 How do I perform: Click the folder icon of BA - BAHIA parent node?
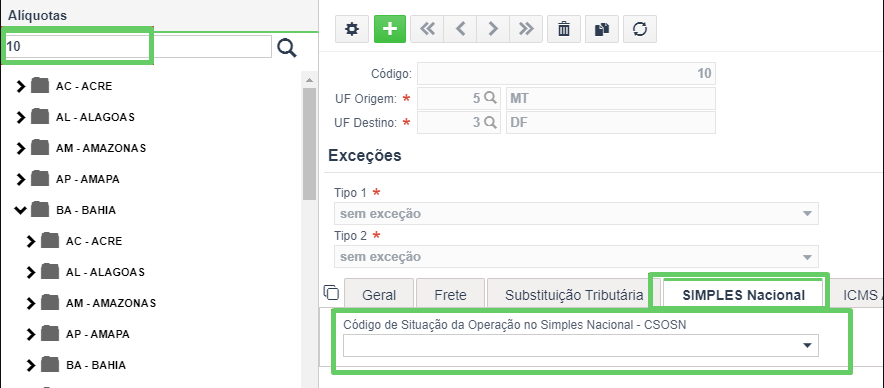click(40, 210)
